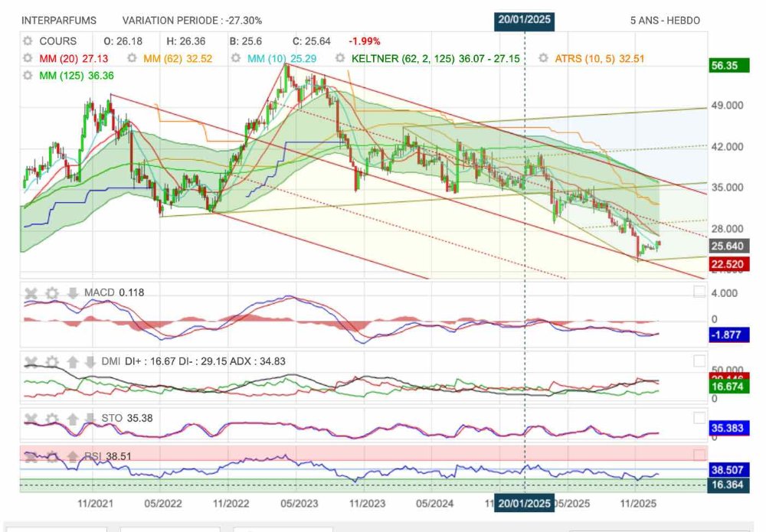766x532 pixels.
Task: Open the KELTNER channel gear settings
Action: click(341, 59)
